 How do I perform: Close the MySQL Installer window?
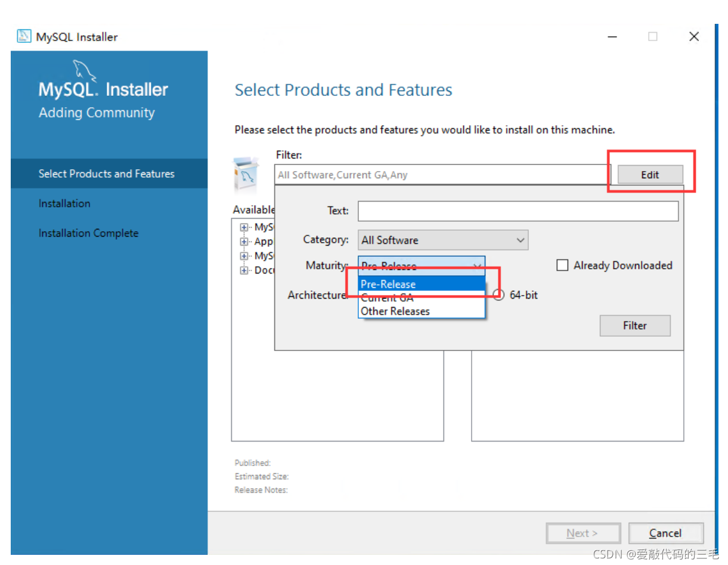coord(694,37)
